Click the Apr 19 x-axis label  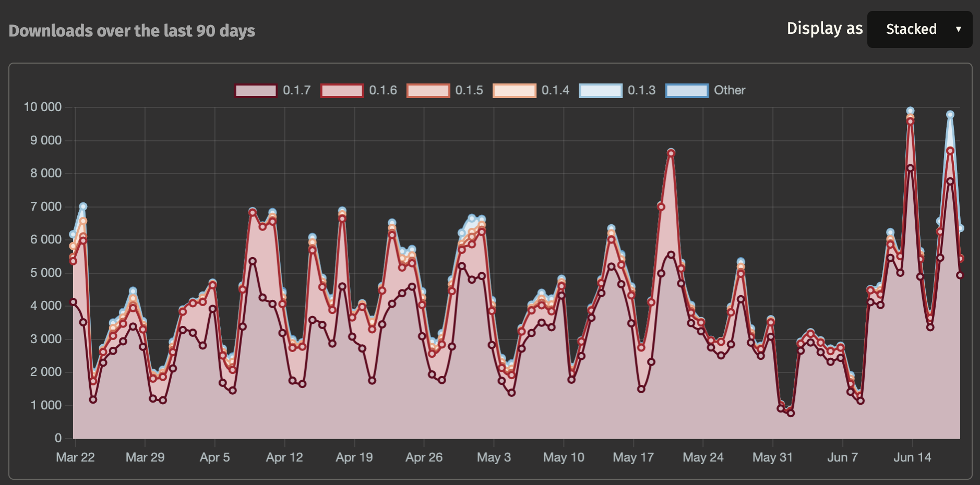[x=354, y=457]
